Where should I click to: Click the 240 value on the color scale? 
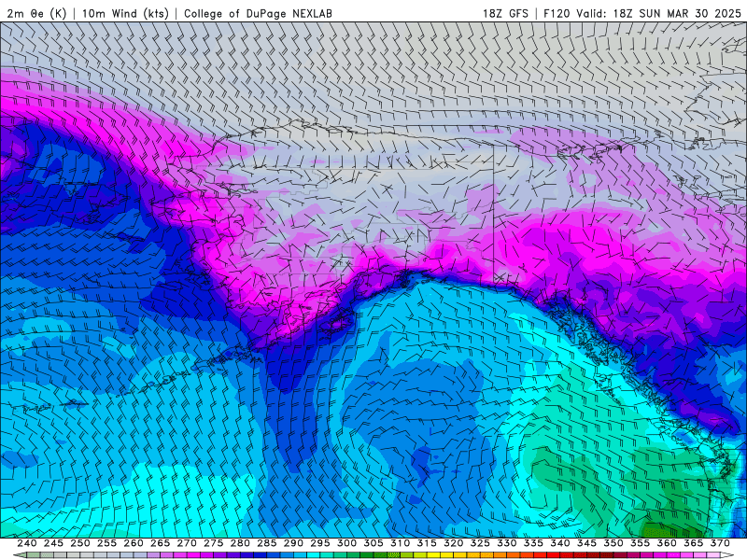pos(27,543)
